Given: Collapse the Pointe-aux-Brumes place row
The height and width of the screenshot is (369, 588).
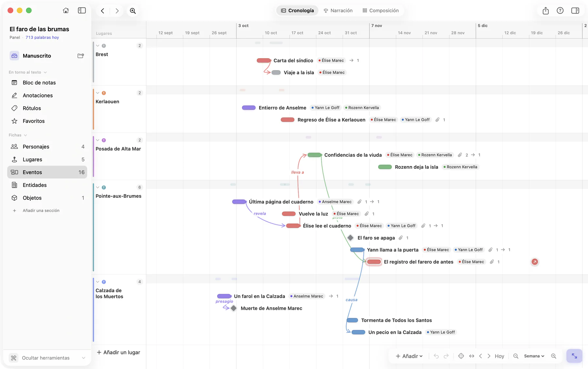Looking at the screenshot, I should (98, 187).
